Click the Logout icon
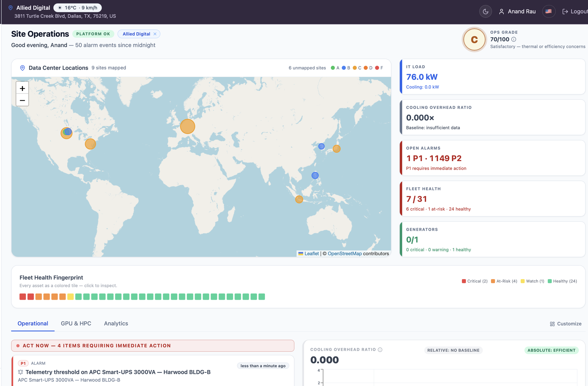This screenshot has width=588, height=386. 565,11
